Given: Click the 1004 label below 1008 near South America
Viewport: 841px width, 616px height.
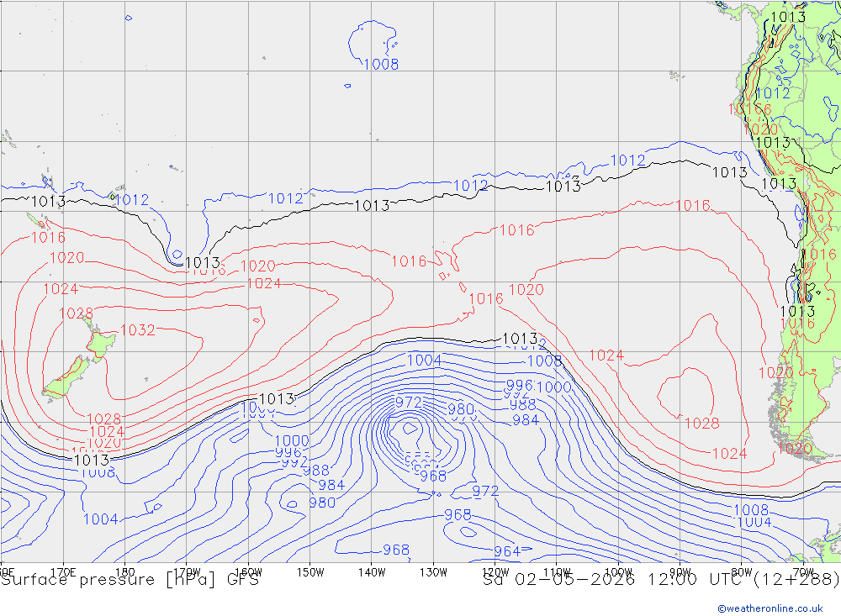Looking at the screenshot, I should pos(754,522).
